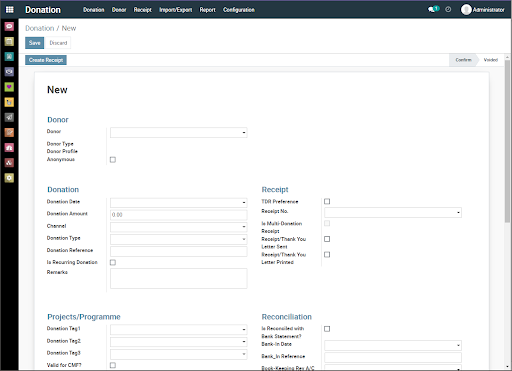Open the Calendar app in sidebar

click(9, 41)
